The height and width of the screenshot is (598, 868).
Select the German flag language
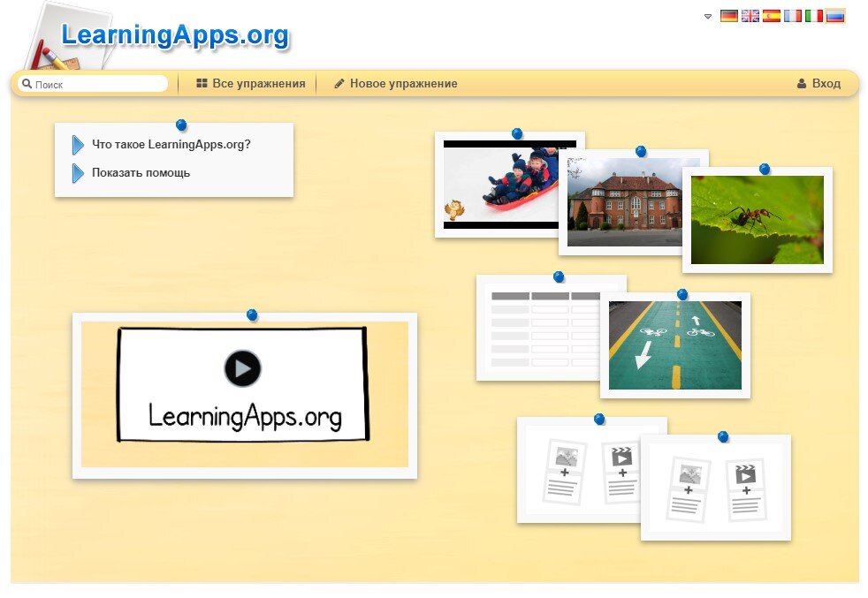pyautogui.click(x=728, y=16)
